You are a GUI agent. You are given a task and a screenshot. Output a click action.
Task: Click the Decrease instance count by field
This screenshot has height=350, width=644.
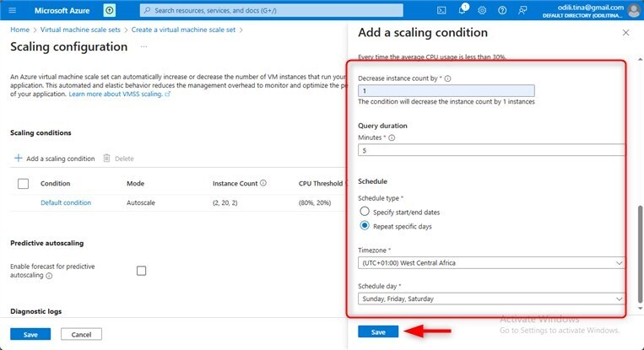pyautogui.click(x=446, y=91)
